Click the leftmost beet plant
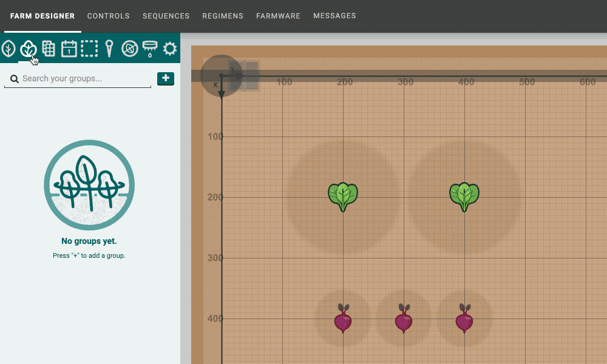The image size is (607, 364). pos(343,319)
